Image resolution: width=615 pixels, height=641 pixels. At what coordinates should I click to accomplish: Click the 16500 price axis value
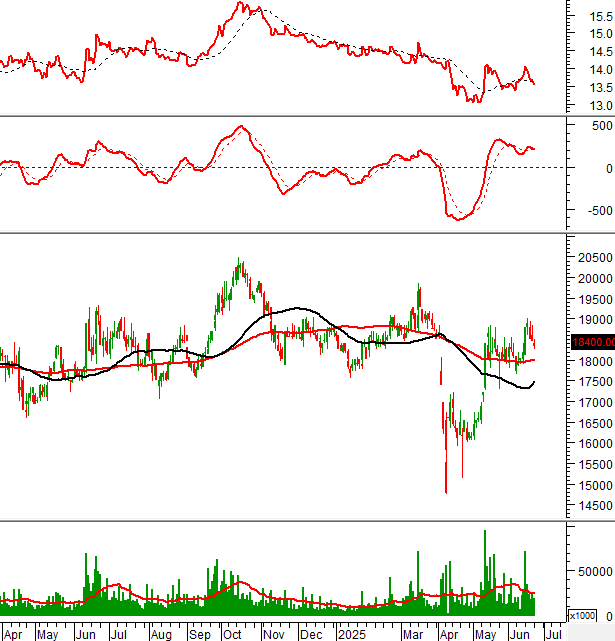pyautogui.click(x=595, y=423)
